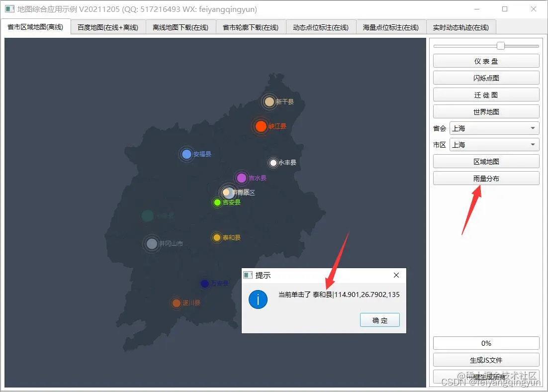The height and width of the screenshot is (392, 548).
Task: Click the 峡江县 orange map marker
Action: pos(261,126)
